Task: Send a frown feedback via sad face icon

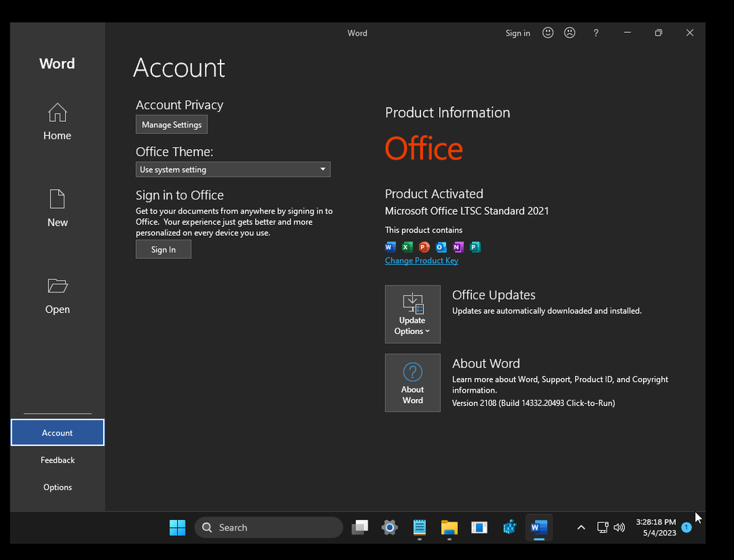Action: point(569,33)
